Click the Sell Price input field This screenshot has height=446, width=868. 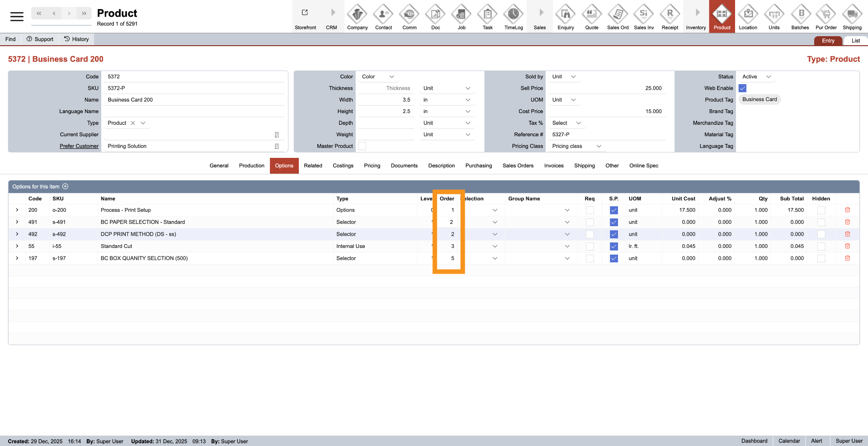607,88
